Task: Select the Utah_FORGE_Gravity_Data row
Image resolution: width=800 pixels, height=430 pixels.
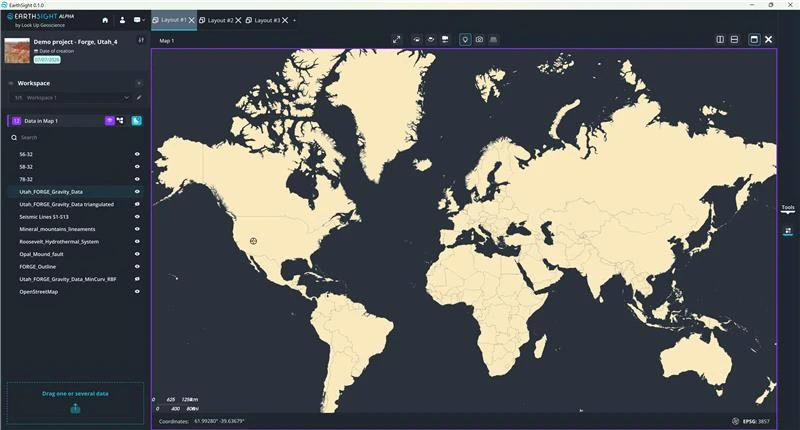Action: point(74,192)
